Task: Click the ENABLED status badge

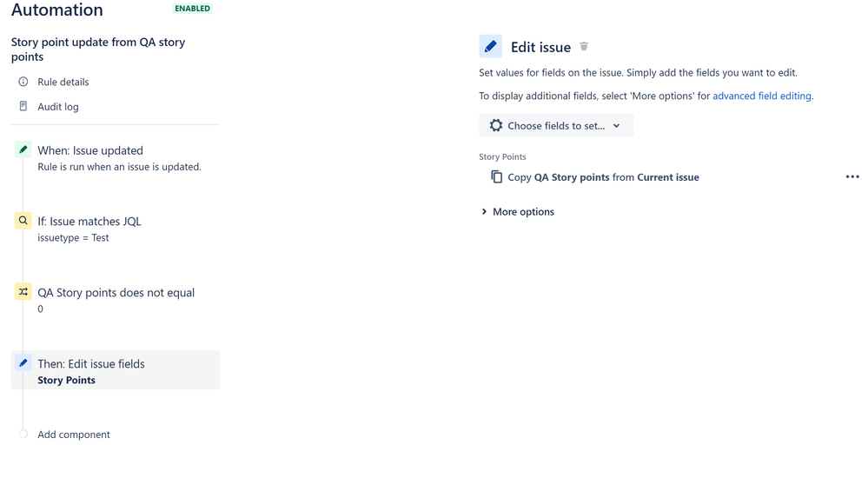Action: point(193,9)
